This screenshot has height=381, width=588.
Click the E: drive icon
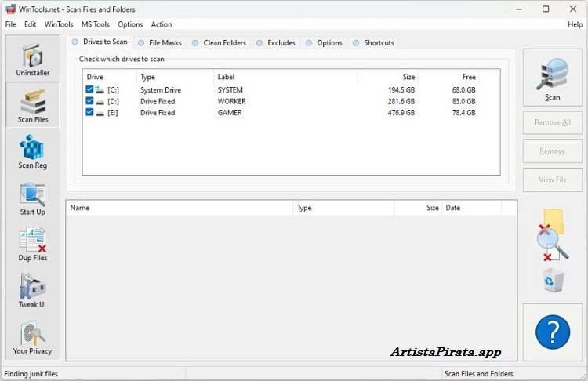pyautogui.click(x=100, y=113)
